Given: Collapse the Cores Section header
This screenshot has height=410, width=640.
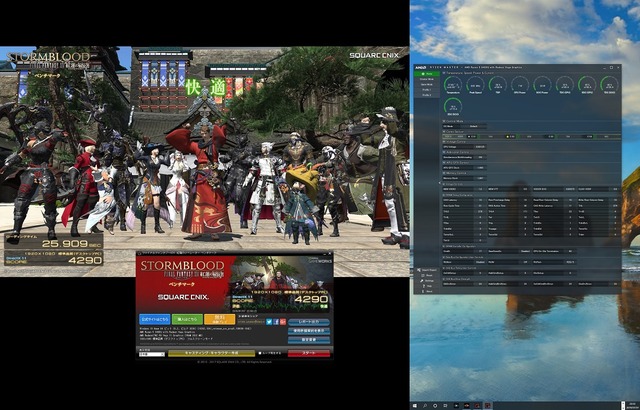Looking at the screenshot, I should pyautogui.click(x=444, y=131).
